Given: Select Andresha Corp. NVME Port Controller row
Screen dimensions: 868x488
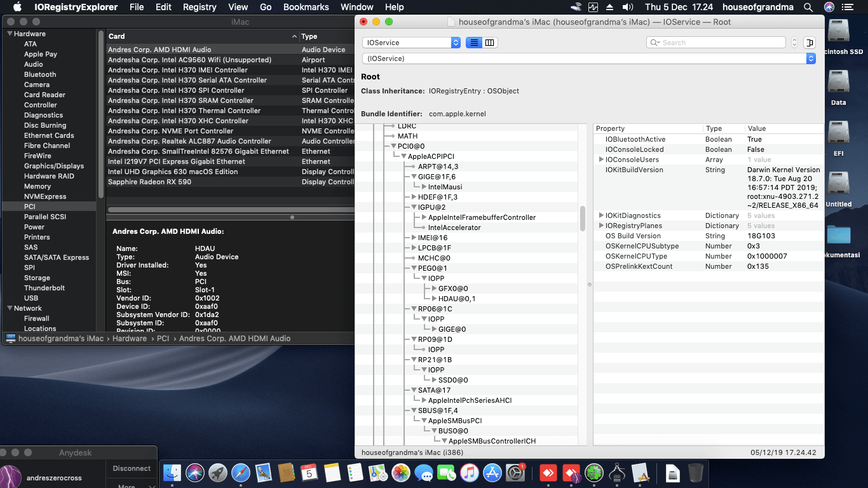Looking at the screenshot, I should coord(230,131).
